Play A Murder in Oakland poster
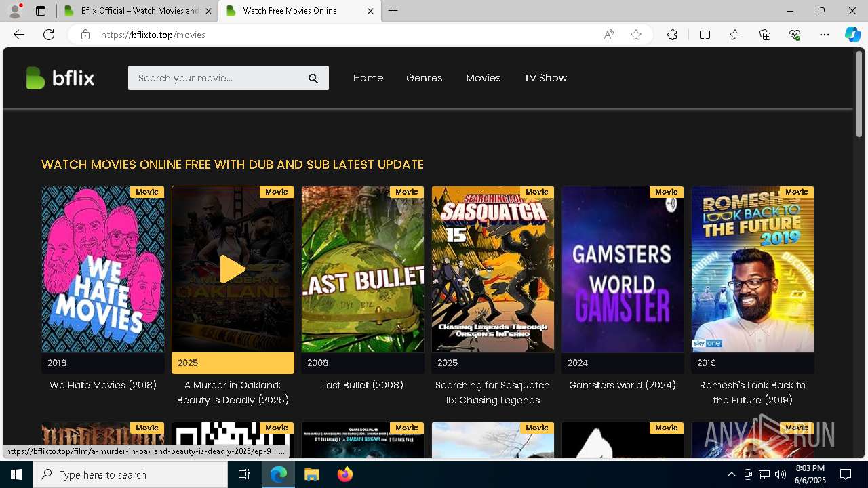Screen dimensions: 868x488 (x=233, y=269)
